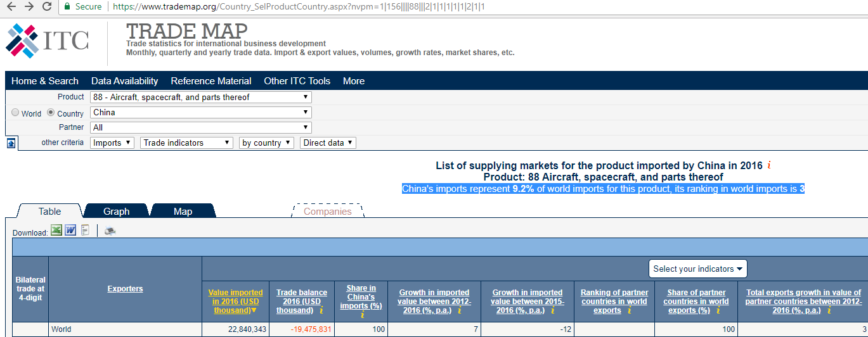The height and width of the screenshot is (337, 868).
Task: Click the -19,475,831 trade balance cell
Action: [302, 329]
